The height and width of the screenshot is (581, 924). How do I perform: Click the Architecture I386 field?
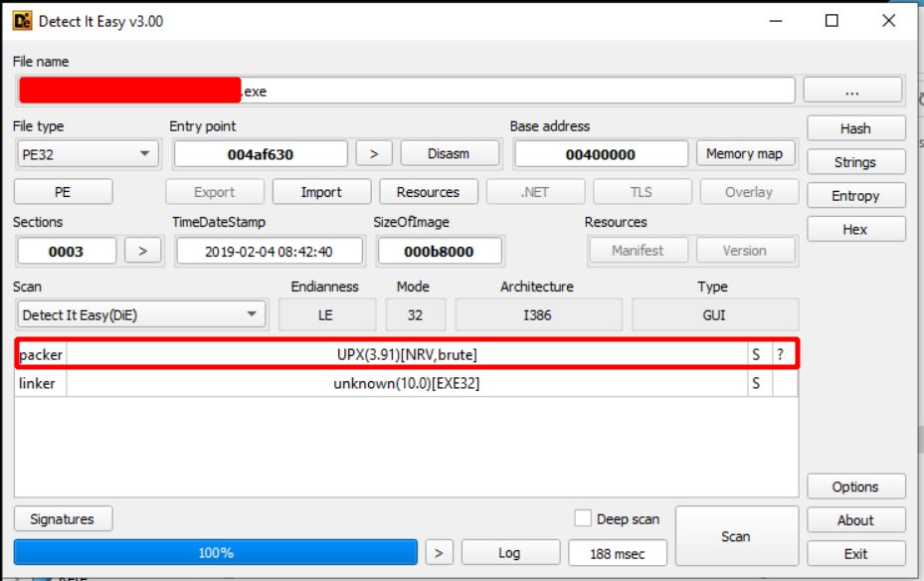(537, 315)
